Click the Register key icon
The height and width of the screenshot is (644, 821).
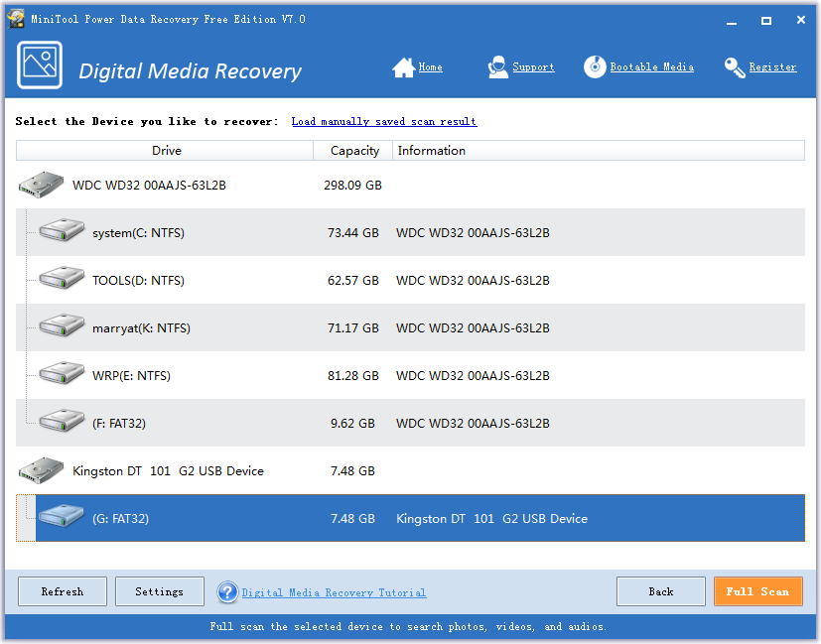[735, 67]
